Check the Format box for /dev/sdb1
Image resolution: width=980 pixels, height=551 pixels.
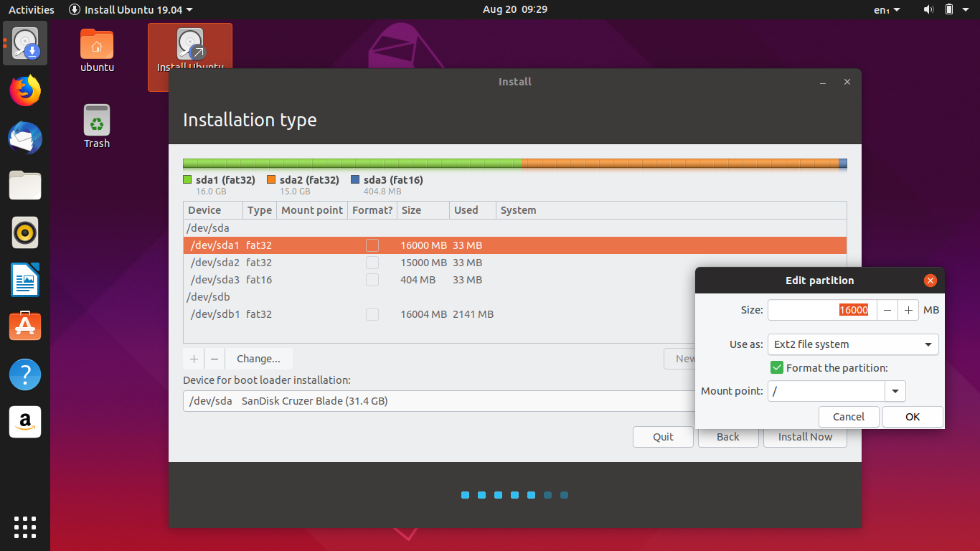pyautogui.click(x=372, y=314)
